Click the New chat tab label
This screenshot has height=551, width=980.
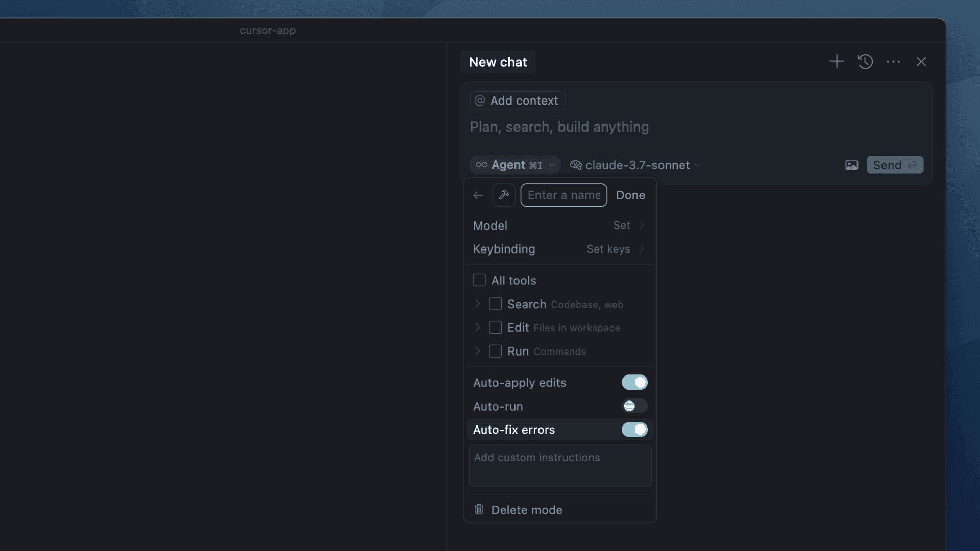tap(498, 62)
